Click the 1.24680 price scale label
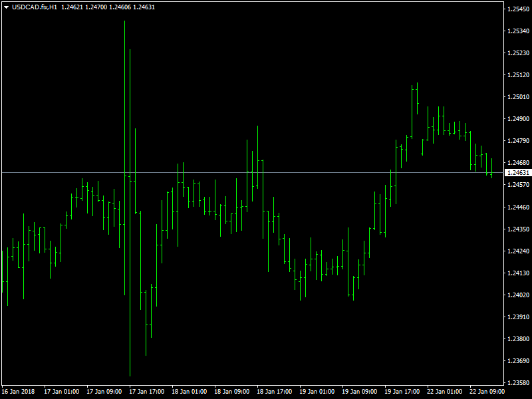The height and width of the screenshot is (399, 532). click(x=518, y=162)
